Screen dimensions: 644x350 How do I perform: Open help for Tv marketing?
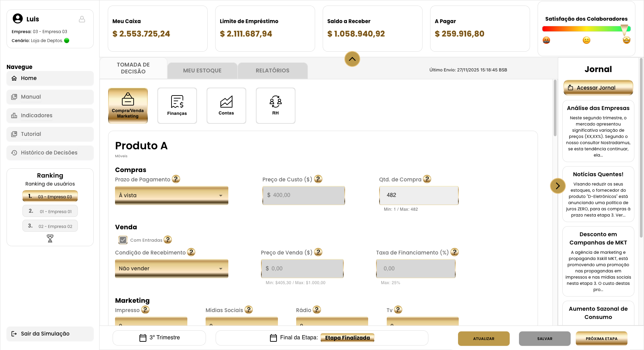tap(398, 310)
